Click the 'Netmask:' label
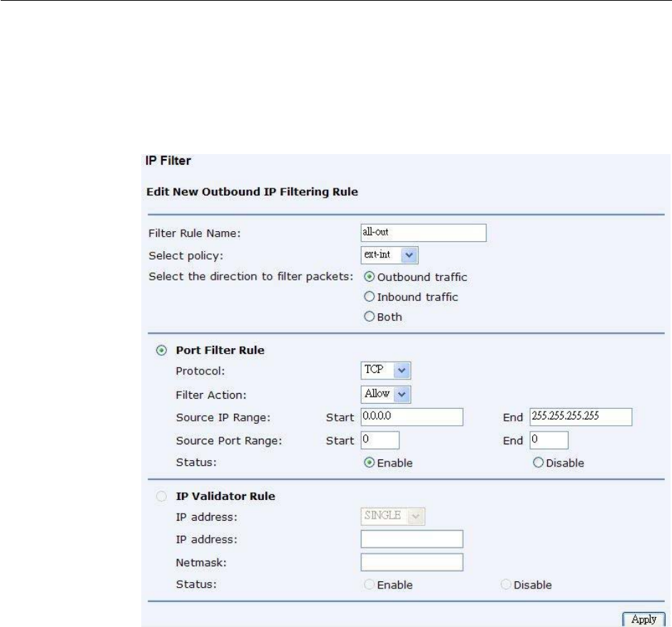Viewport: 672px width, 627px height. pyautogui.click(x=201, y=563)
